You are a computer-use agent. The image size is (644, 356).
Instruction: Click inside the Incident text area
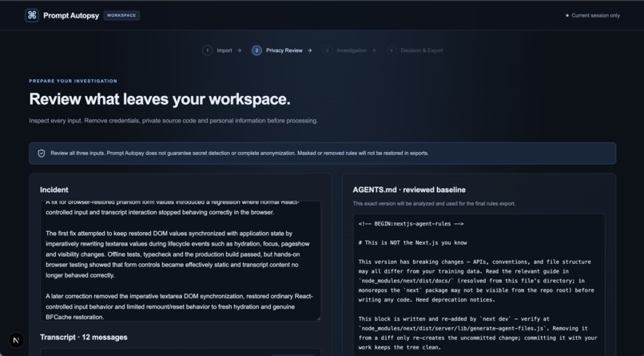181,261
